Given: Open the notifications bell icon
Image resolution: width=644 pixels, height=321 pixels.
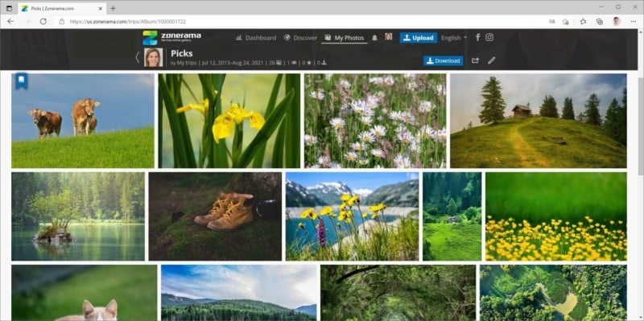Looking at the screenshot, I should pyautogui.click(x=374, y=38).
